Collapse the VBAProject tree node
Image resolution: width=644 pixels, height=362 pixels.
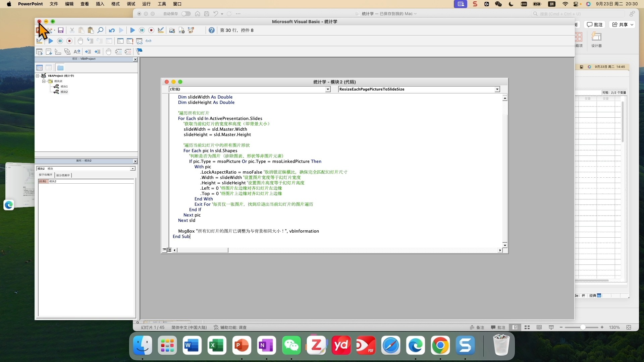click(38, 76)
